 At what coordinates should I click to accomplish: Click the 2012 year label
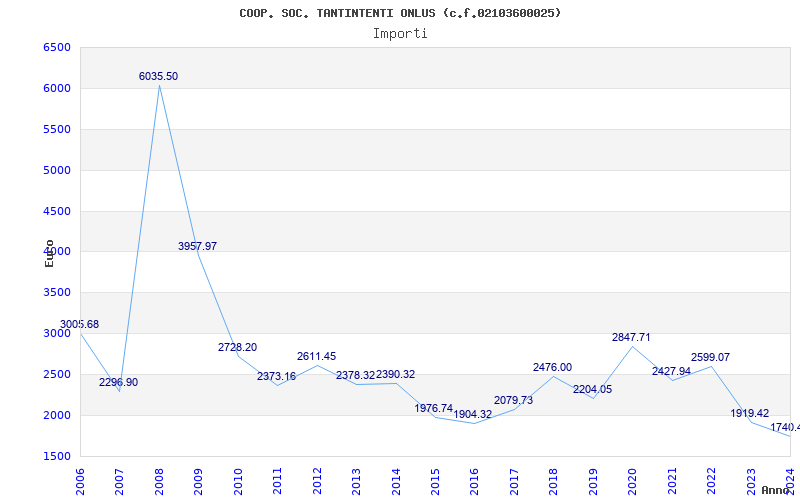[317, 481]
